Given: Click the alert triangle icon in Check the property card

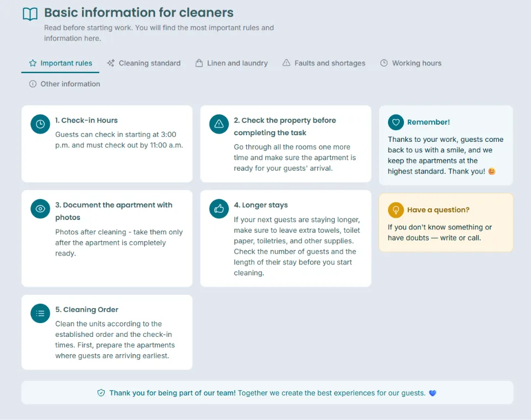Looking at the screenshot, I should click(219, 124).
